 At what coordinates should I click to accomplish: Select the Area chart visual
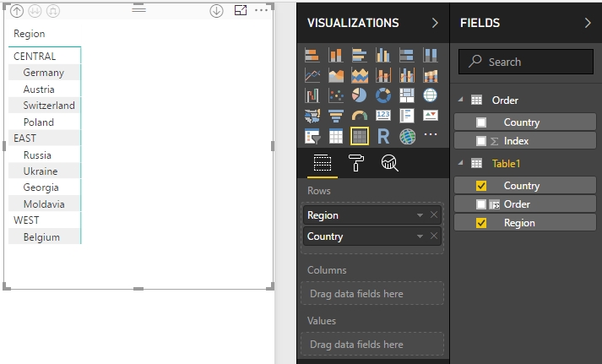point(335,75)
